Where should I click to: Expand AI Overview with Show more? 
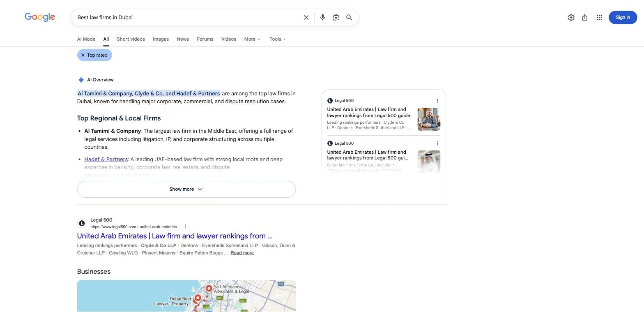click(x=186, y=189)
